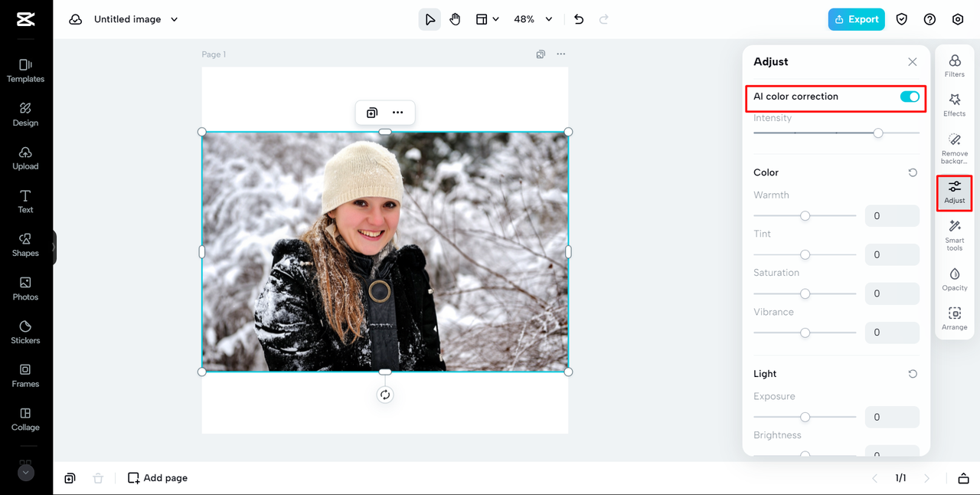980x495 pixels.
Task: Click the cloud save status icon
Action: click(x=75, y=19)
